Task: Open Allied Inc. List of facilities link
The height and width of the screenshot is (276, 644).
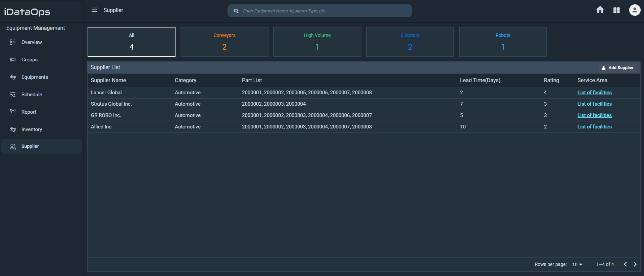Action: coord(594,127)
